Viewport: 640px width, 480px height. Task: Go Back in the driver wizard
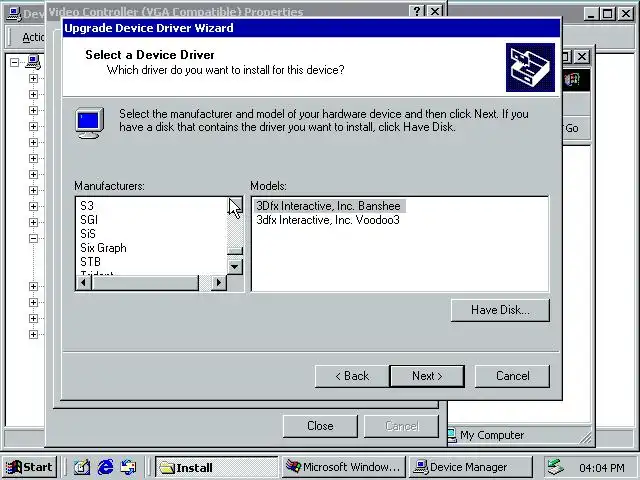[352, 376]
